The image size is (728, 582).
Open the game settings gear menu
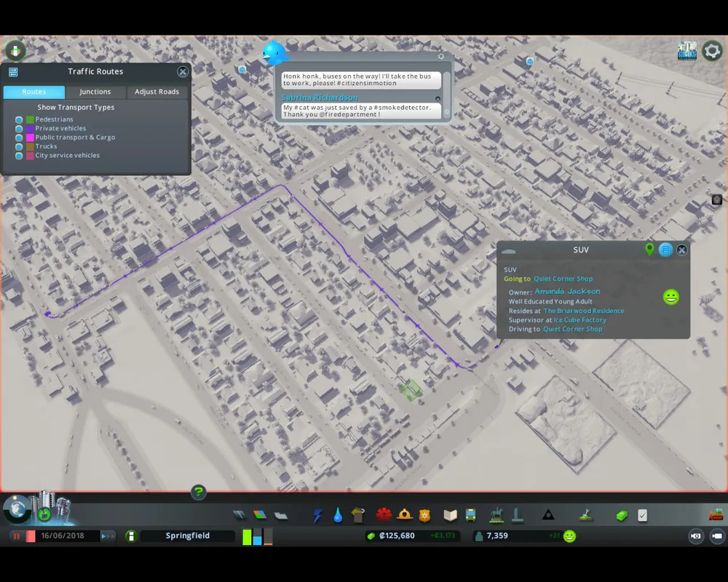[x=711, y=51]
